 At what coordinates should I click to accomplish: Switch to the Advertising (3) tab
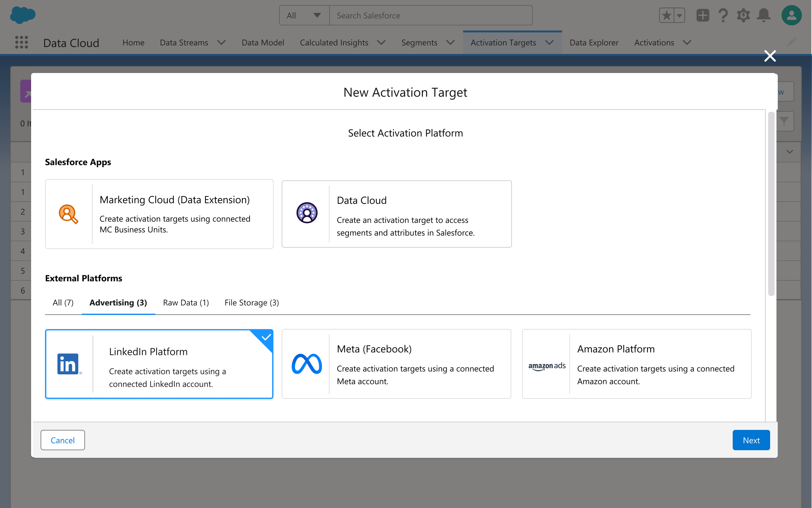pyautogui.click(x=118, y=302)
